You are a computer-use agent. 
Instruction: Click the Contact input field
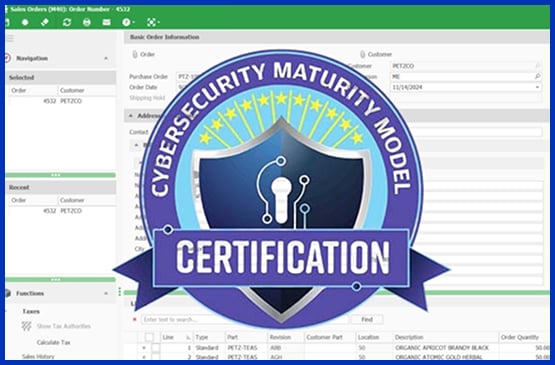[478, 132]
